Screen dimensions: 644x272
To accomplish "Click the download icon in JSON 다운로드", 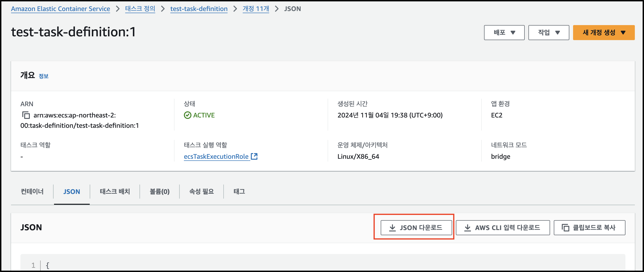I will (x=392, y=228).
